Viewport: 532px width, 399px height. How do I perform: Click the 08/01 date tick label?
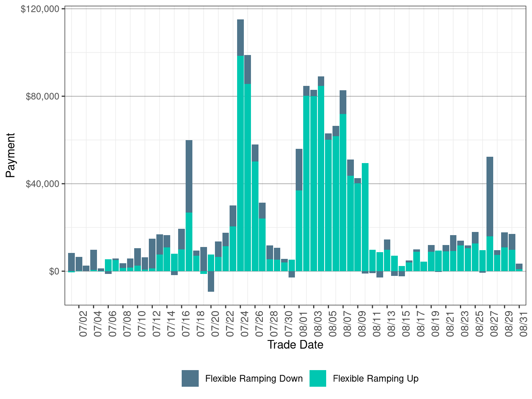pyautogui.click(x=303, y=324)
